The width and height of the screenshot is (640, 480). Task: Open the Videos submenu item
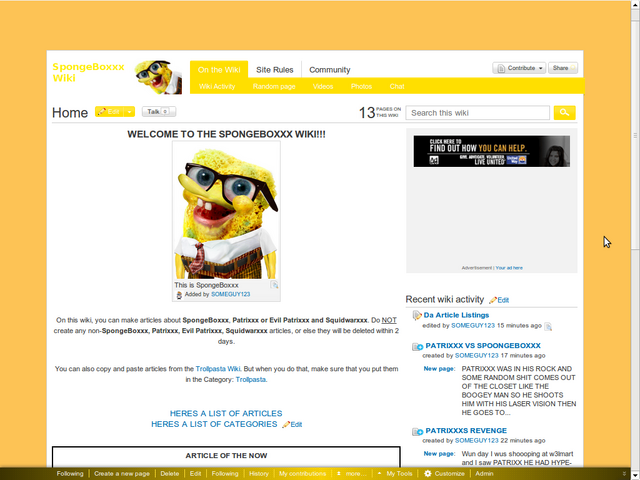[x=323, y=87]
